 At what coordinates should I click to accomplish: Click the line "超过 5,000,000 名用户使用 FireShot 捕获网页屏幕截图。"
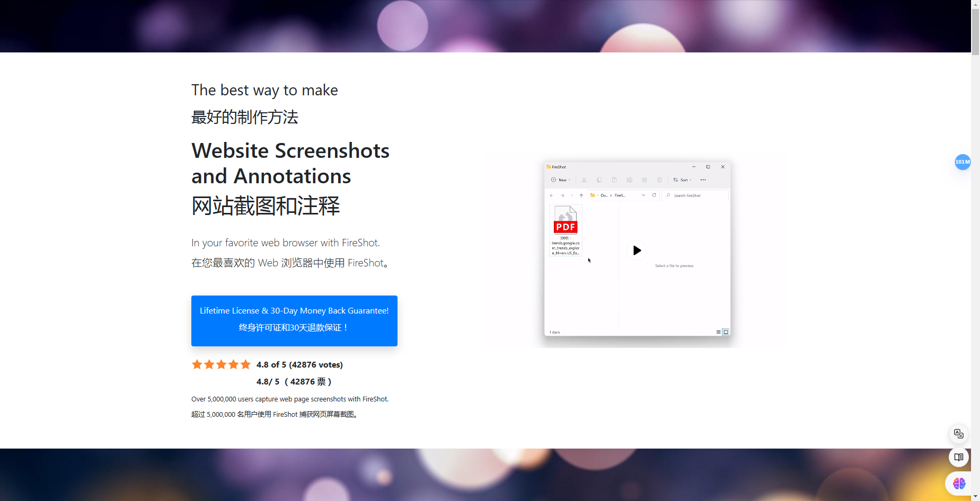coord(276,414)
